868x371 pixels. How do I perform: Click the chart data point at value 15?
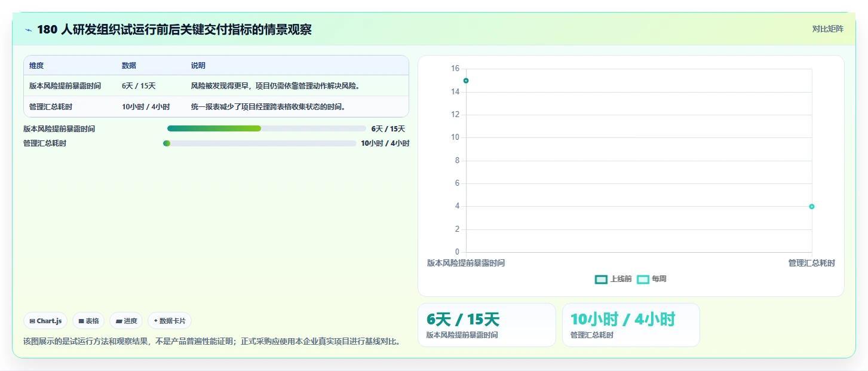tap(466, 81)
